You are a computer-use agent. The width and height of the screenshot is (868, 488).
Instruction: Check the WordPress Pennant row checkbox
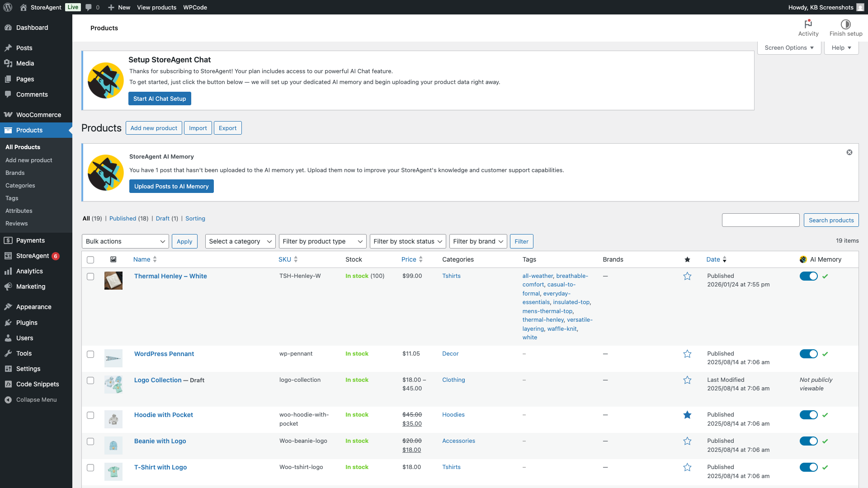[x=90, y=354]
